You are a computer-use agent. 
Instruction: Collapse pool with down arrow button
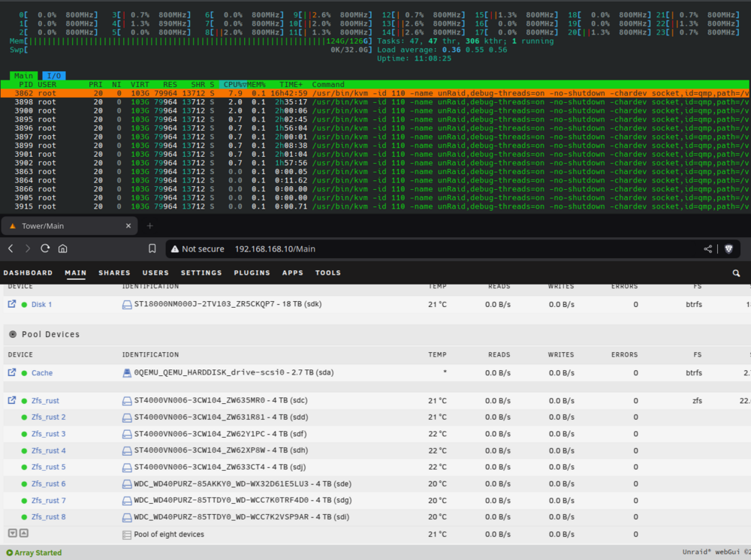point(13,533)
